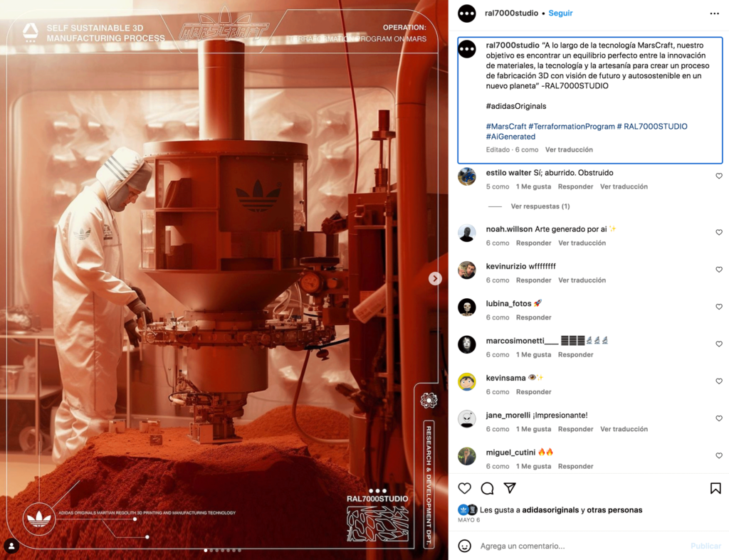The height and width of the screenshot is (560, 729).
Task: Open the #MarsCraft hashtag
Action: 506,127
